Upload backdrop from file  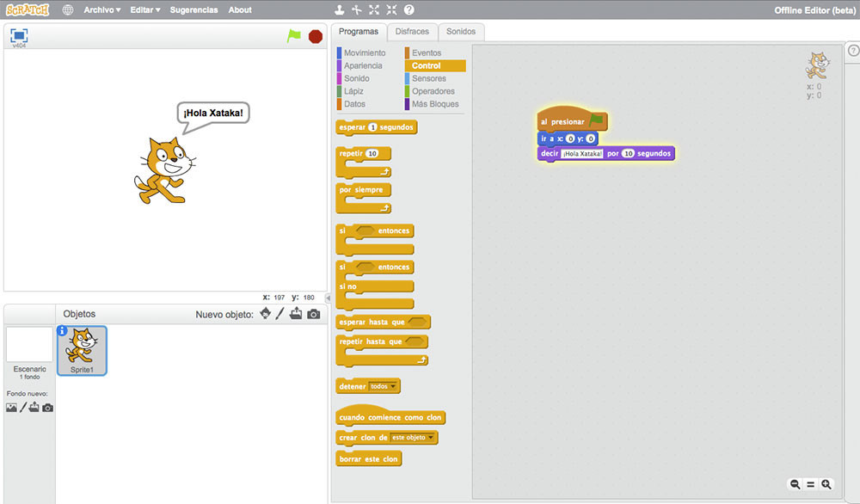click(x=34, y=408)
